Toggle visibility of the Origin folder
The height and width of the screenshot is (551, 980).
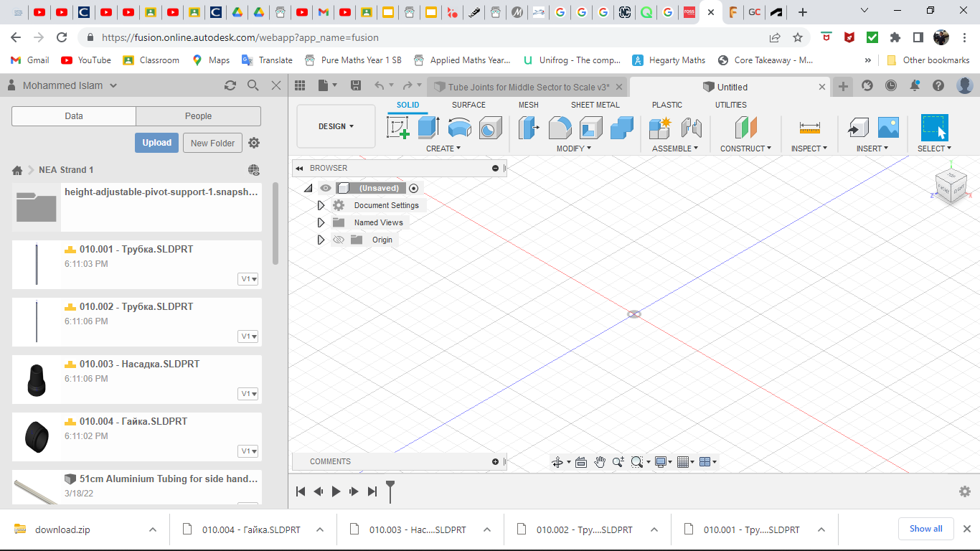[338, 240]
